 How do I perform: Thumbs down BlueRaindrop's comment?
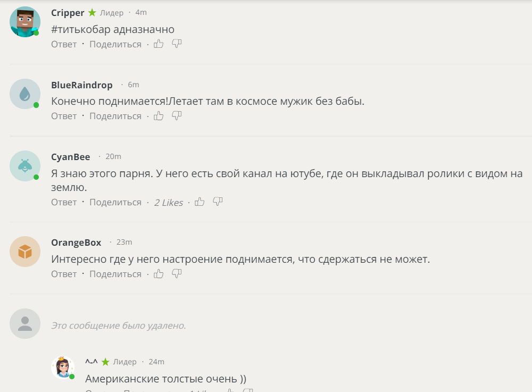point(177,116)
